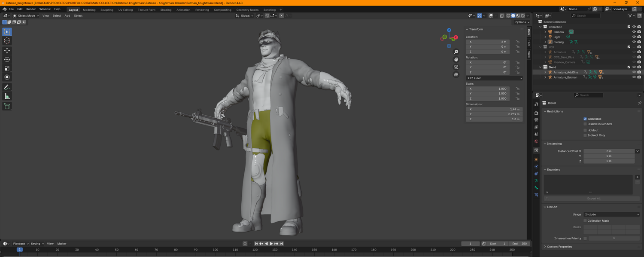Image resolution: width=644 pixels, height=257 pixels.
Task: Click the Location X value field
Action: coord(488,42)
